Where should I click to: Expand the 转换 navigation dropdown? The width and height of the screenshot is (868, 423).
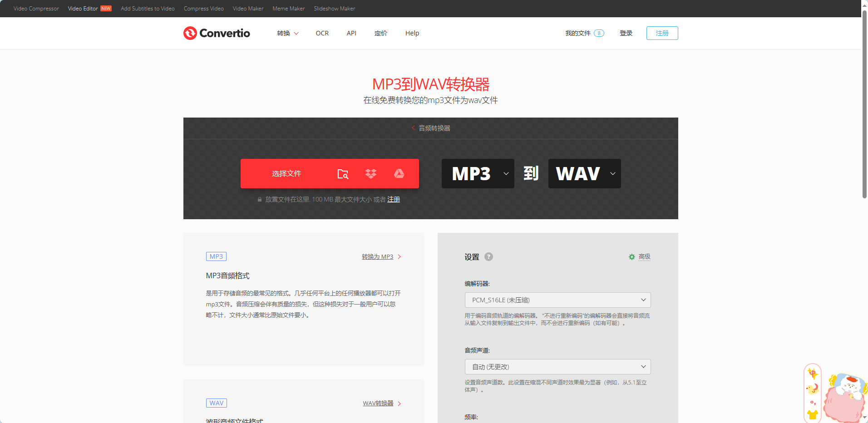288,33
